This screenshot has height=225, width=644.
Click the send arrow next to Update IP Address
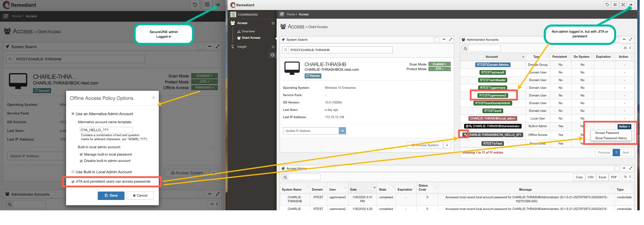coord(342,131)
